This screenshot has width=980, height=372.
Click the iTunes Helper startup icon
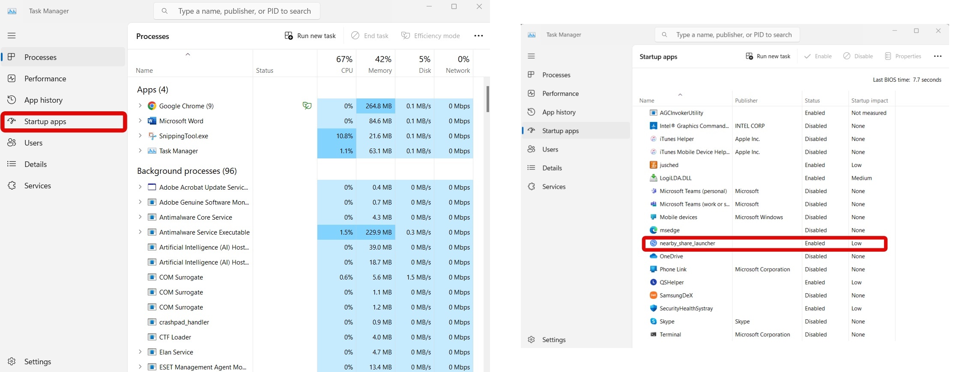point(653,139)
